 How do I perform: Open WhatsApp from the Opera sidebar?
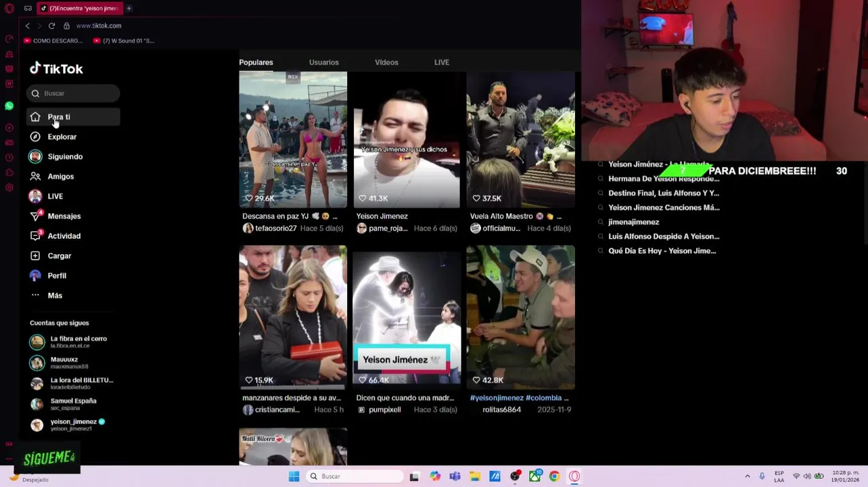[9, 106]
